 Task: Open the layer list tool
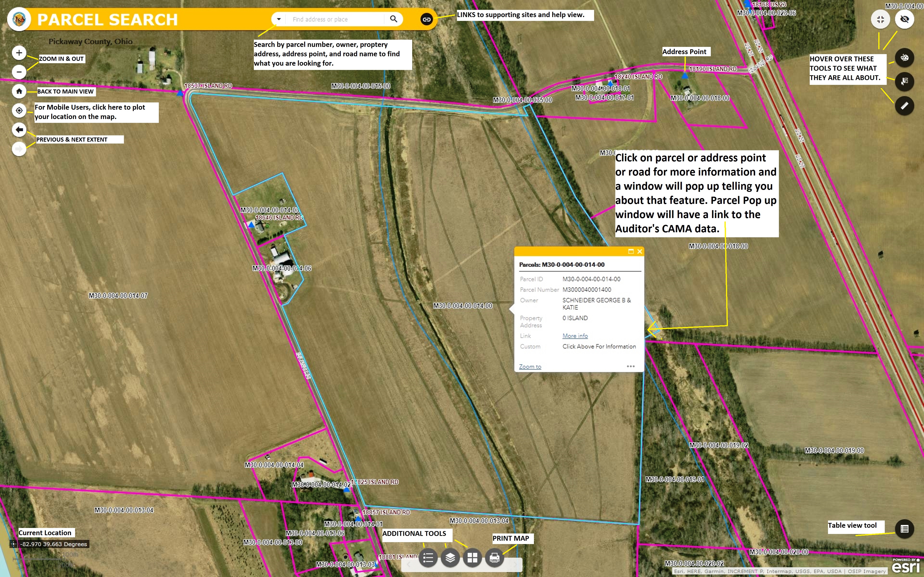(450, 558)
